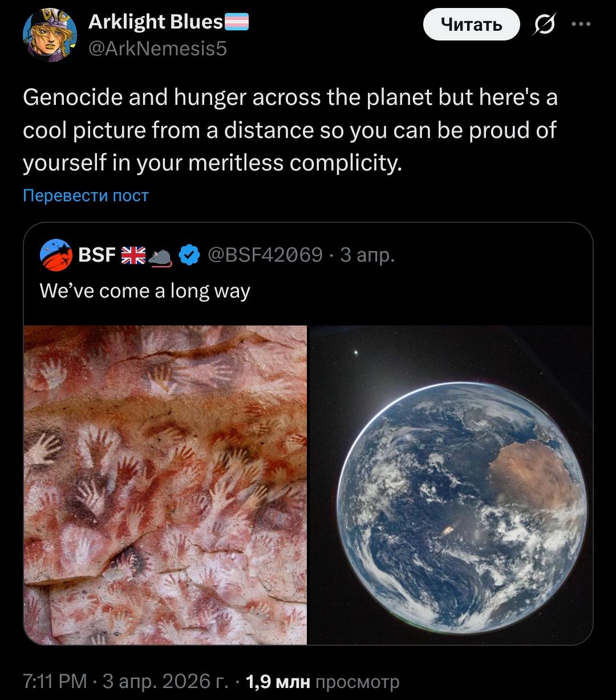The width and height of the screenshot is (616, 700).
Task: Tap BSF's quoted tweet avatar
Action: coord(56,255)
